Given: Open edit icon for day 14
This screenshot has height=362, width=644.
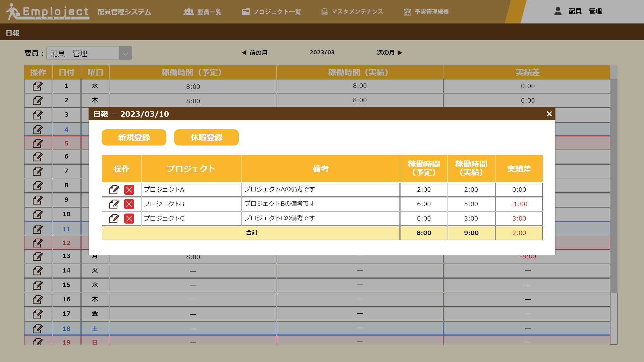Looking at the screenshot, I should pyautogui.click(x=38, y=271).
